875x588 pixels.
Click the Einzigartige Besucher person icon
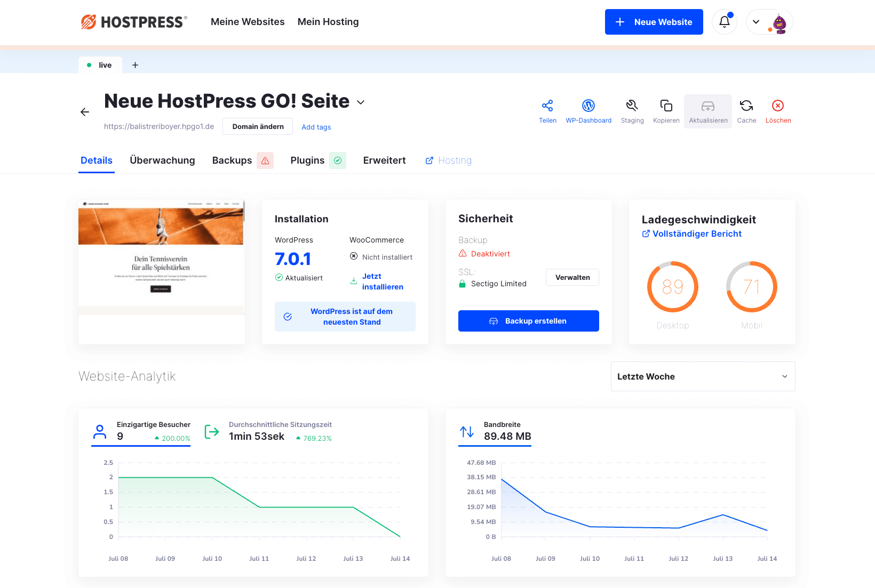pos(100,432)
